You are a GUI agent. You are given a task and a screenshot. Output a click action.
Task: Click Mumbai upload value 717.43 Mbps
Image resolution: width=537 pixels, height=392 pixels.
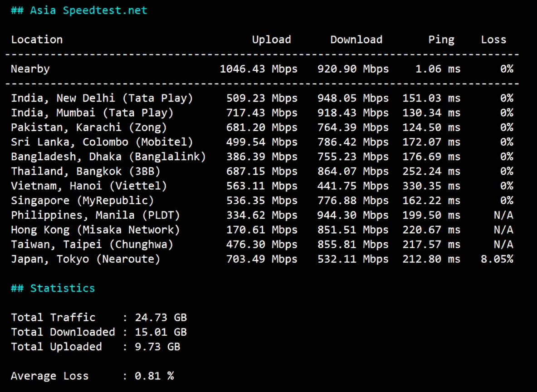pos(262,113)
